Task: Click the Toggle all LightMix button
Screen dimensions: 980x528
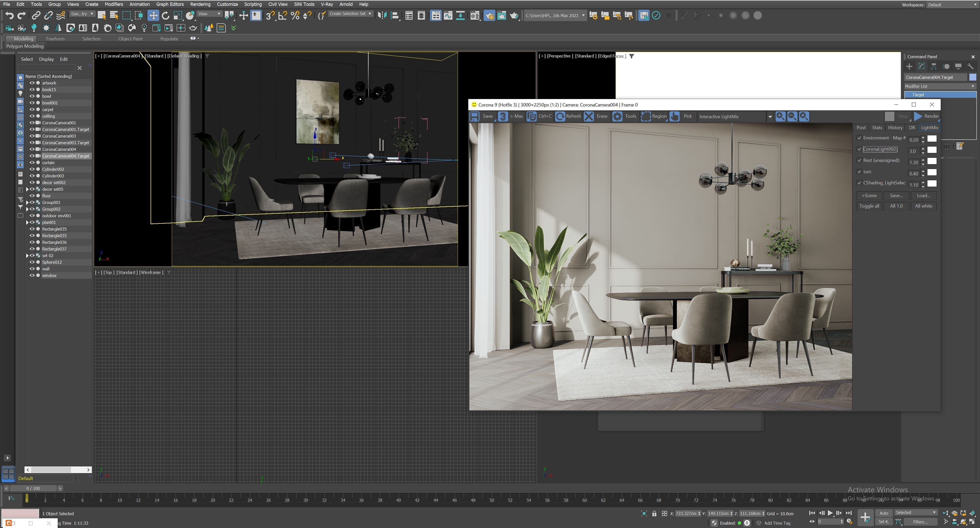Action: (x=869, y=206)
